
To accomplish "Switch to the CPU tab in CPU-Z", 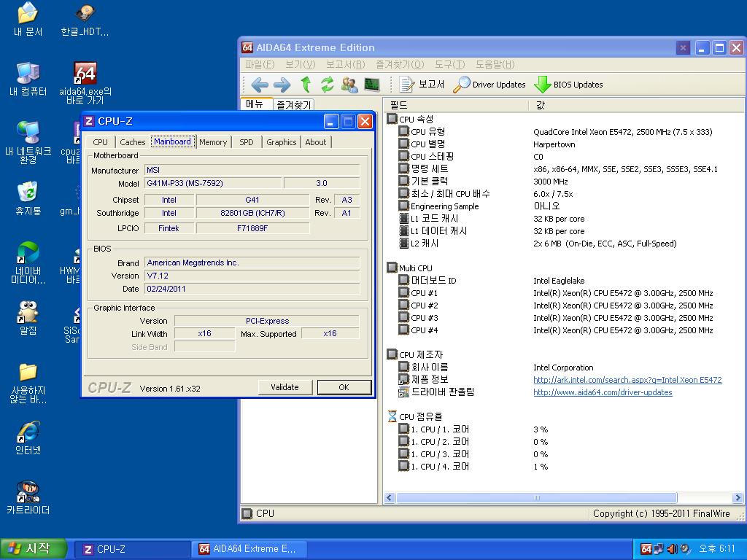I will click(100, 142).
